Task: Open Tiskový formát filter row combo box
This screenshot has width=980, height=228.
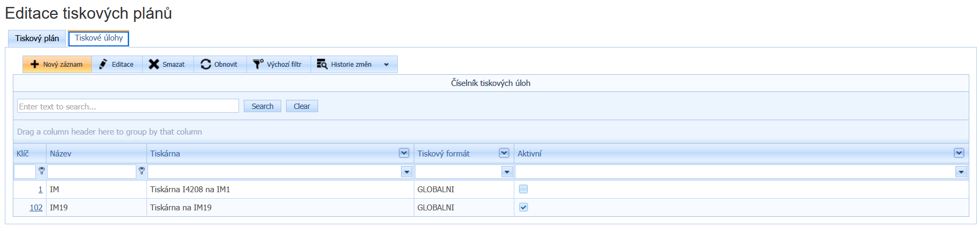Action: (507, 172)
